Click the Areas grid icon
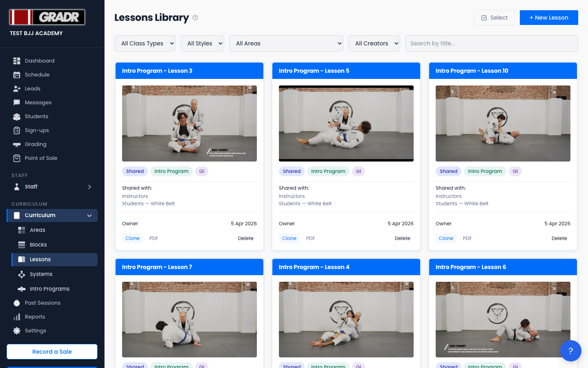Image resolution: width=588 pixels, height=368 pixels. [22, 230]
